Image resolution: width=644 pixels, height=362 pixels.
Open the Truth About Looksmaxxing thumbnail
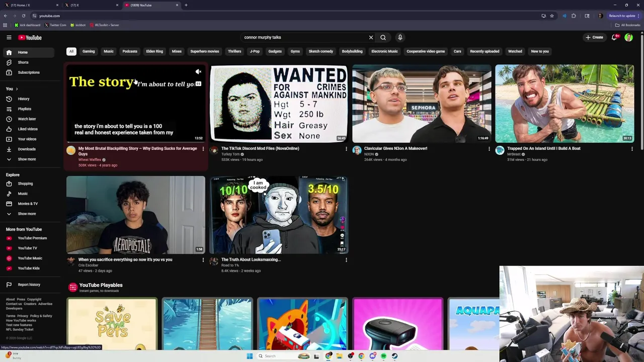tap(279, 215)
